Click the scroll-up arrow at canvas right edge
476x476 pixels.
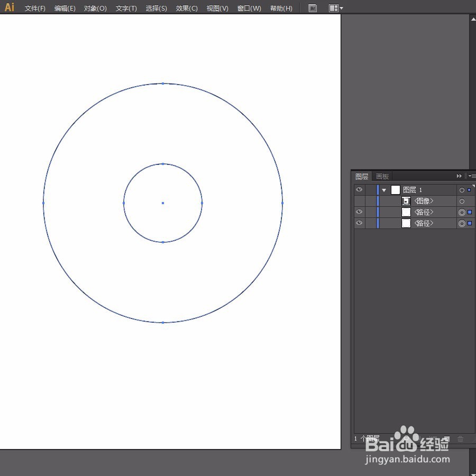tap(473, 19)
